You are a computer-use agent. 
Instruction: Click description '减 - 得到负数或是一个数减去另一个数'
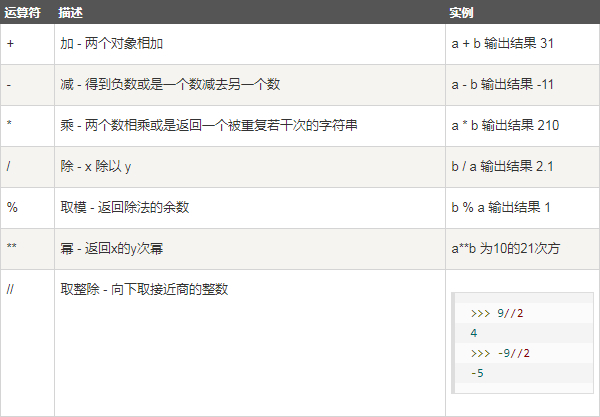click(x=170, y=85)
